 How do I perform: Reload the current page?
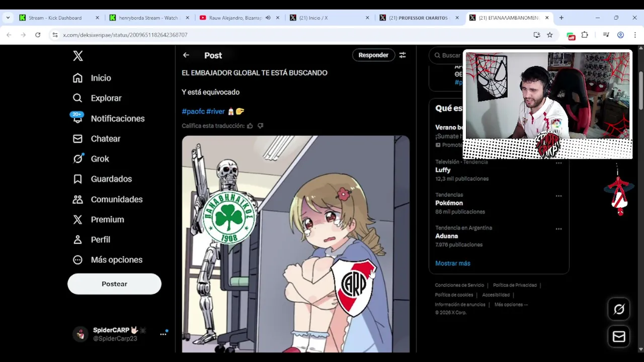click(38, 35)
